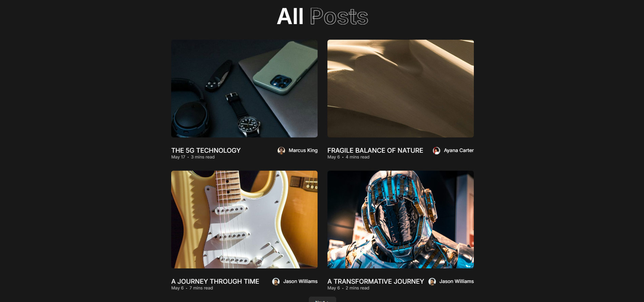The image size is (644, 302).
Task: Click the 7 mins read label
Action: (x=201, y=288)
